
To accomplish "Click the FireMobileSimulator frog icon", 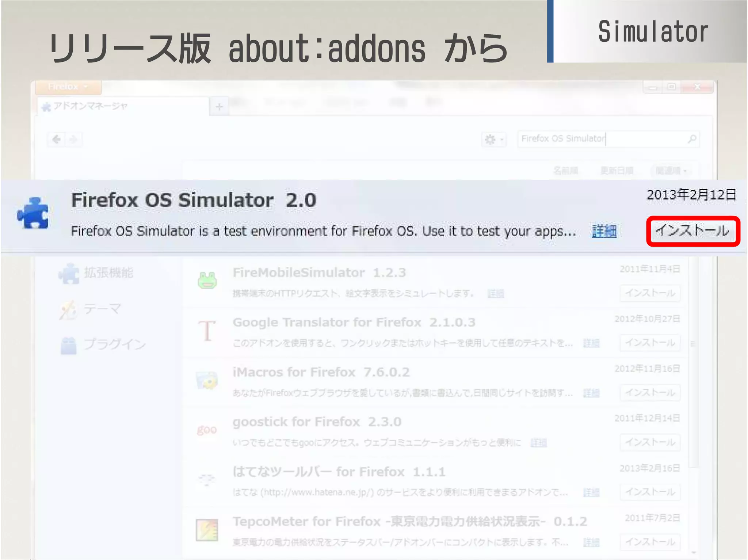I will (207, 281).
